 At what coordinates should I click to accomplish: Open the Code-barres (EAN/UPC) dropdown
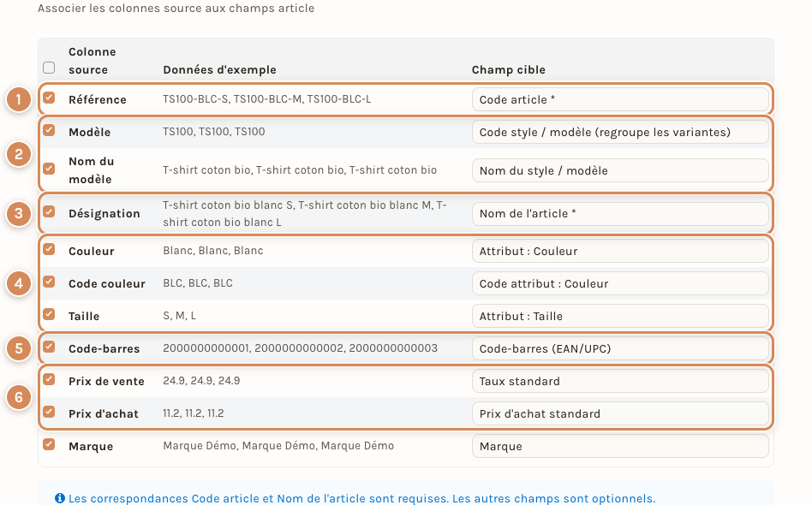[620, 348]
